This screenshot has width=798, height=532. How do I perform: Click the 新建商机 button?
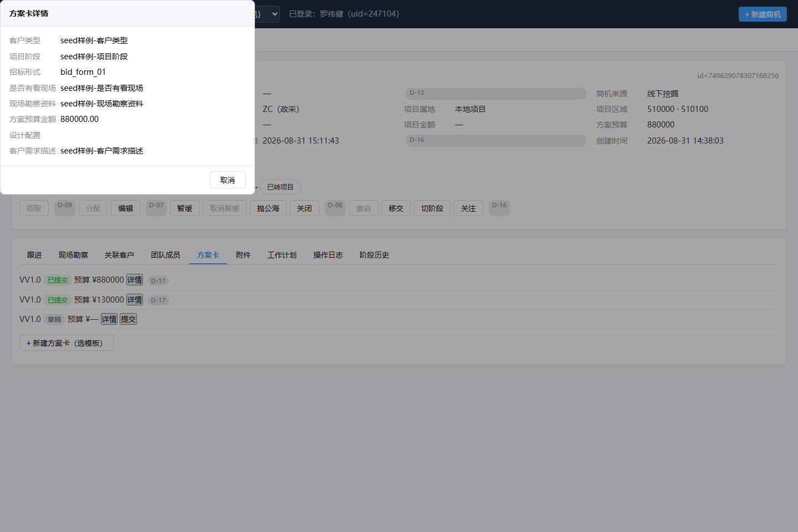[x=763, y=14]
